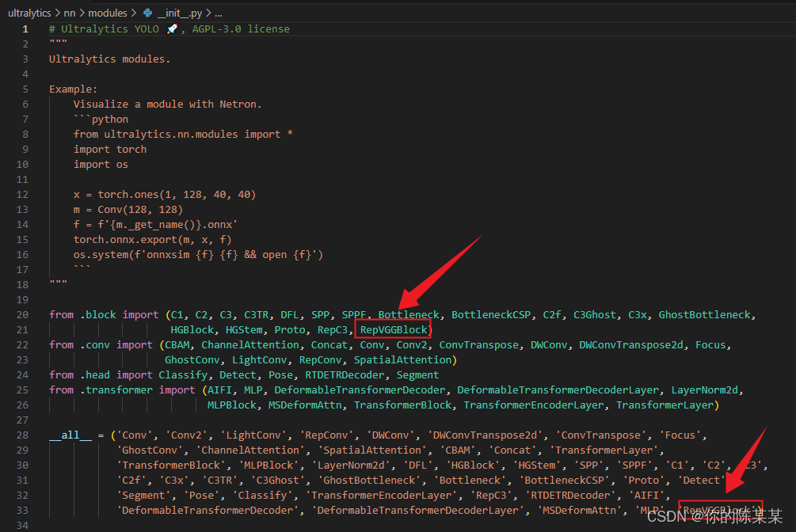Screen dimensions: 796x532
Task: Click 'RTDETRDecoder' in the head import
Action: (x=345, y=375)
